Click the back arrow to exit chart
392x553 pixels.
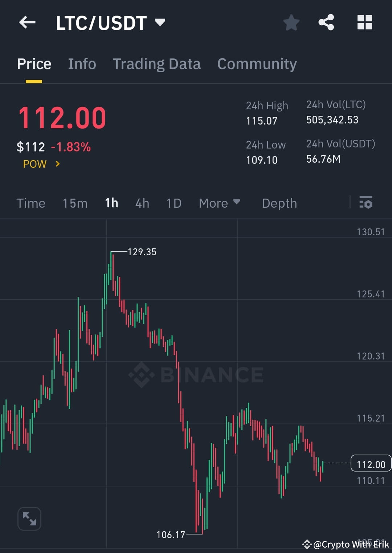click(27, 23)
